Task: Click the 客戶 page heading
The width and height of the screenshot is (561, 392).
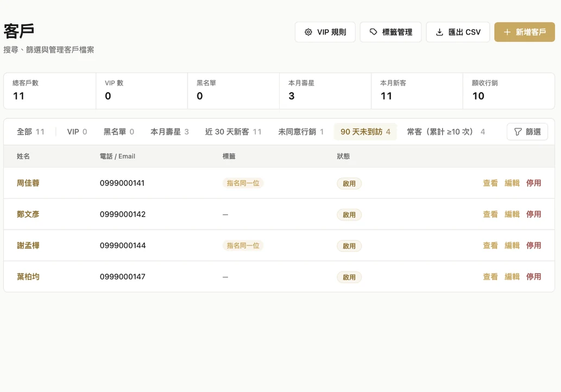Action: click(19, 31)
